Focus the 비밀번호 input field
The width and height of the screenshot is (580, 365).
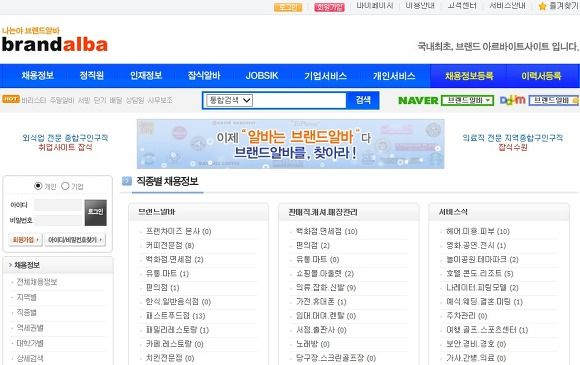tap(58, 220)
